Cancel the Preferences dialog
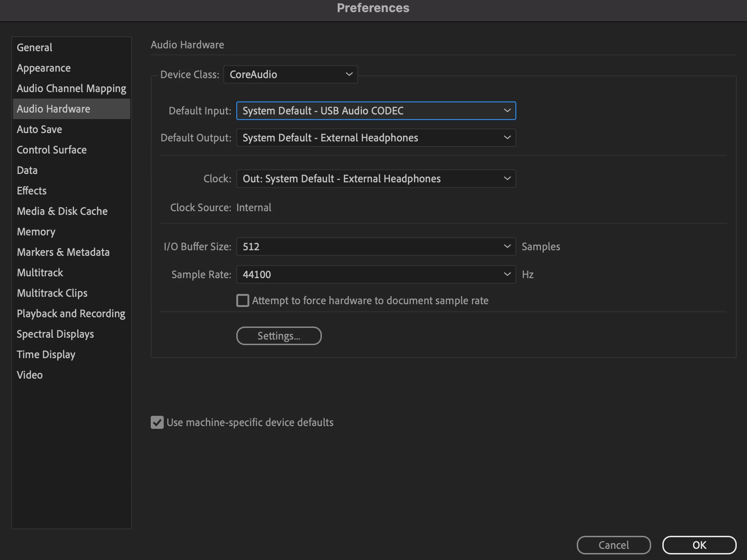Viewport: 747px width, 560px height. 614,545
